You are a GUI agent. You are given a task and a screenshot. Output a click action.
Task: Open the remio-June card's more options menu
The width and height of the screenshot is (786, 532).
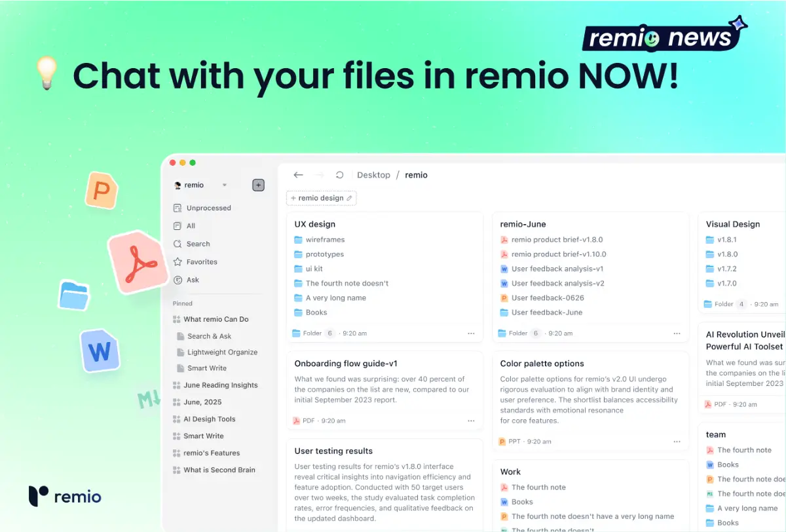click(x=677, y=333)
